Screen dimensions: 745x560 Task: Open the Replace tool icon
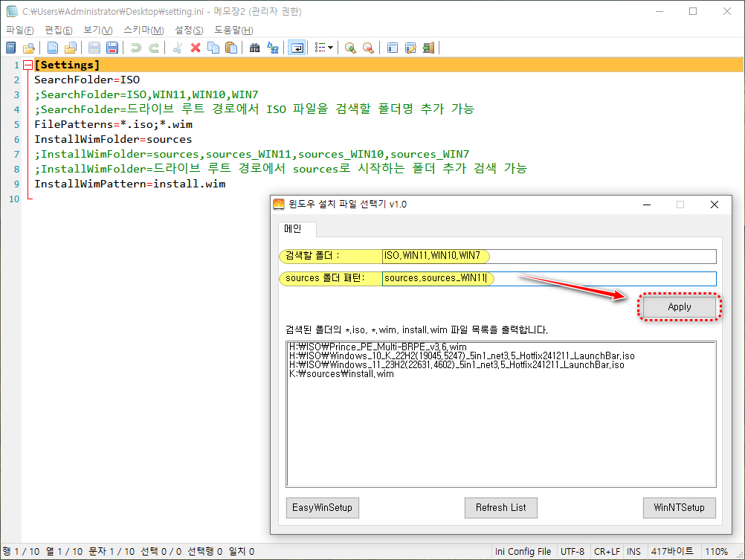click(273, 48)
